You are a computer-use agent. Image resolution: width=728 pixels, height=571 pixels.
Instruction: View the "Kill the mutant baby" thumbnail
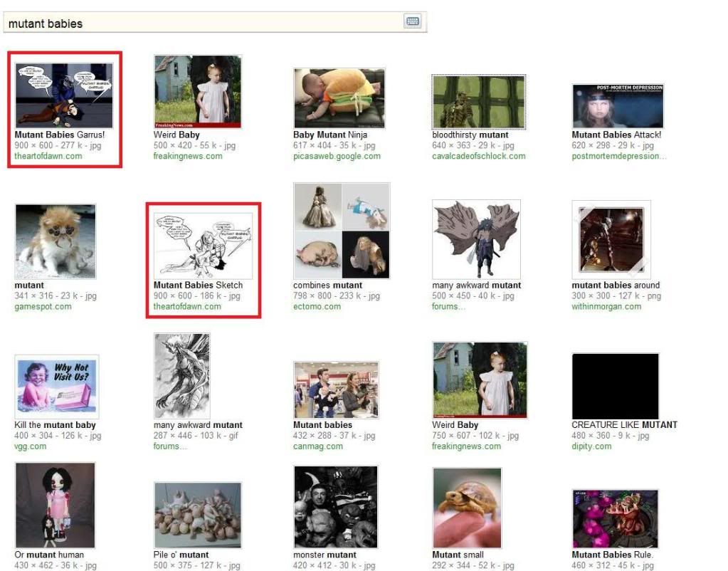tap(56, 387)
